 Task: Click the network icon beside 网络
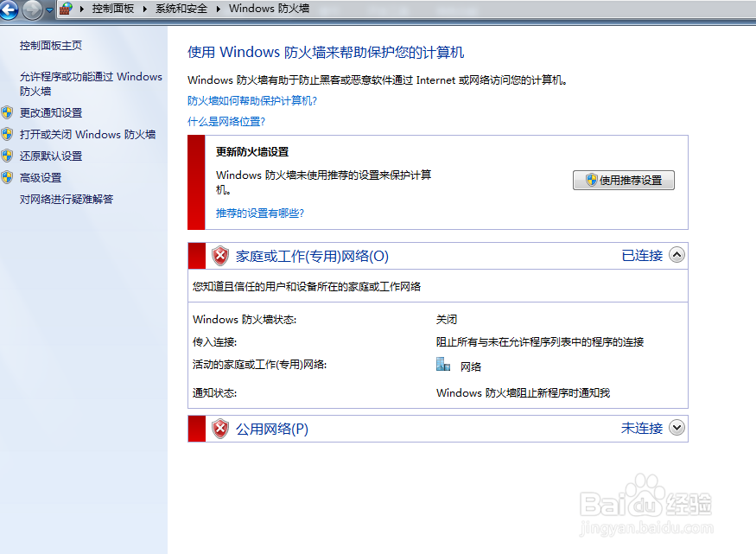click(x=443, y=365)
